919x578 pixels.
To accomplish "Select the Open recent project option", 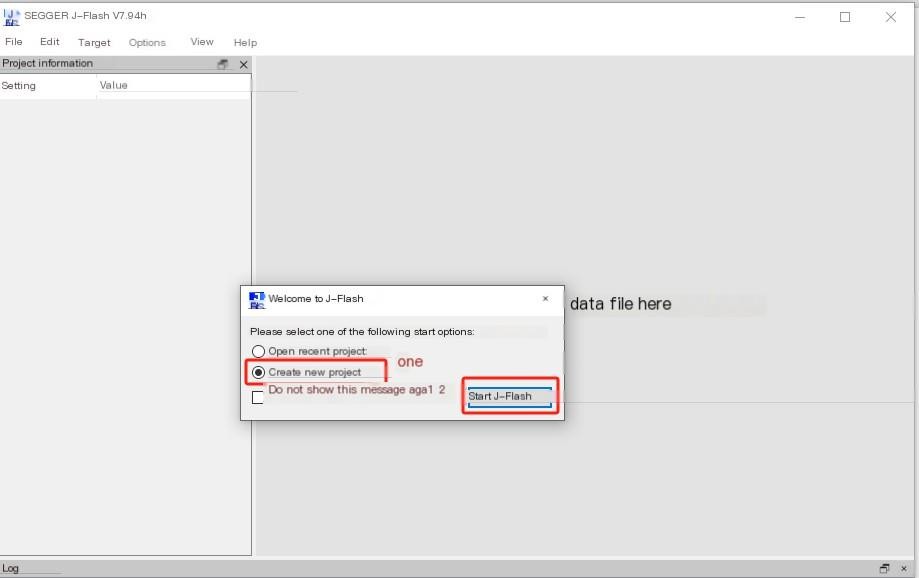I will click(259, 351).
